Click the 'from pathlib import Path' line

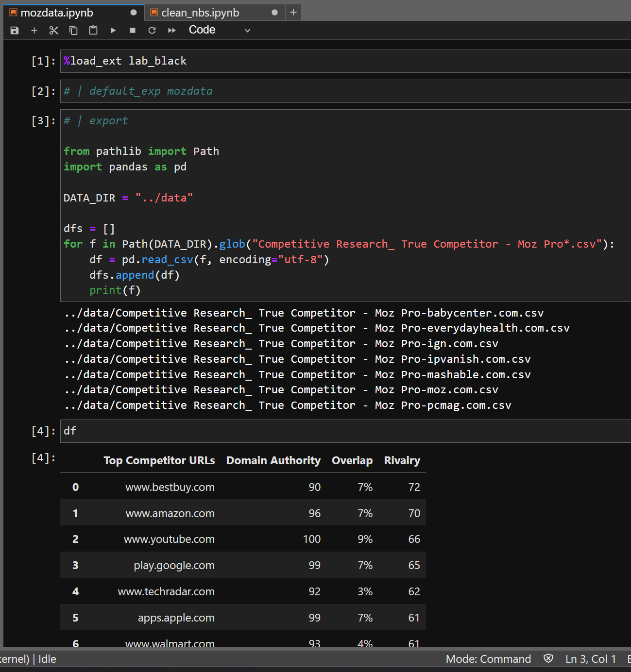coord(141,151)
